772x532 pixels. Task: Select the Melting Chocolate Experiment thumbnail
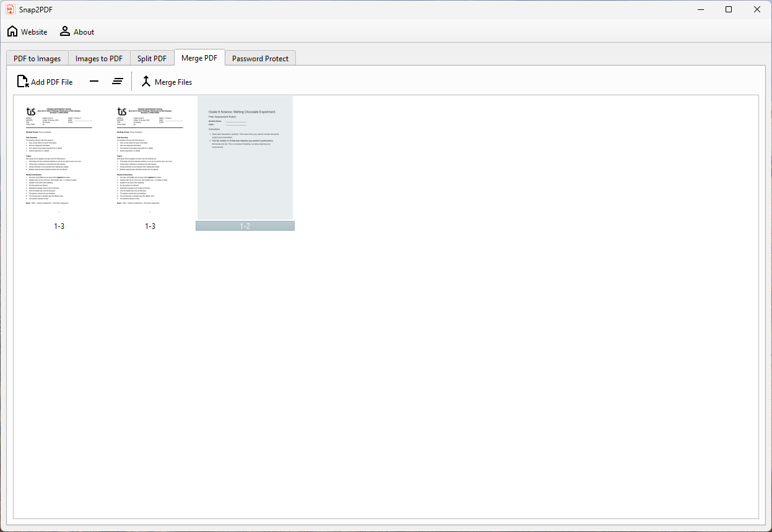click(245, 158)
